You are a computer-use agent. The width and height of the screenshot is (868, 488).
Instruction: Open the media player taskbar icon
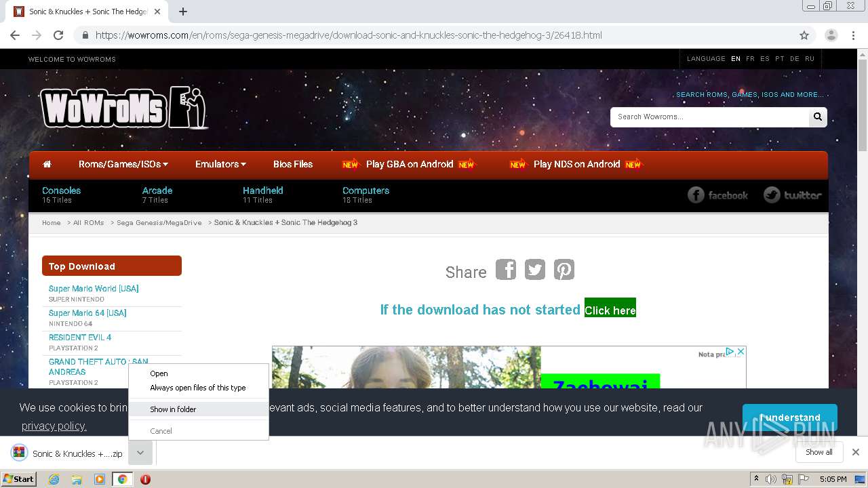[100, 479]
